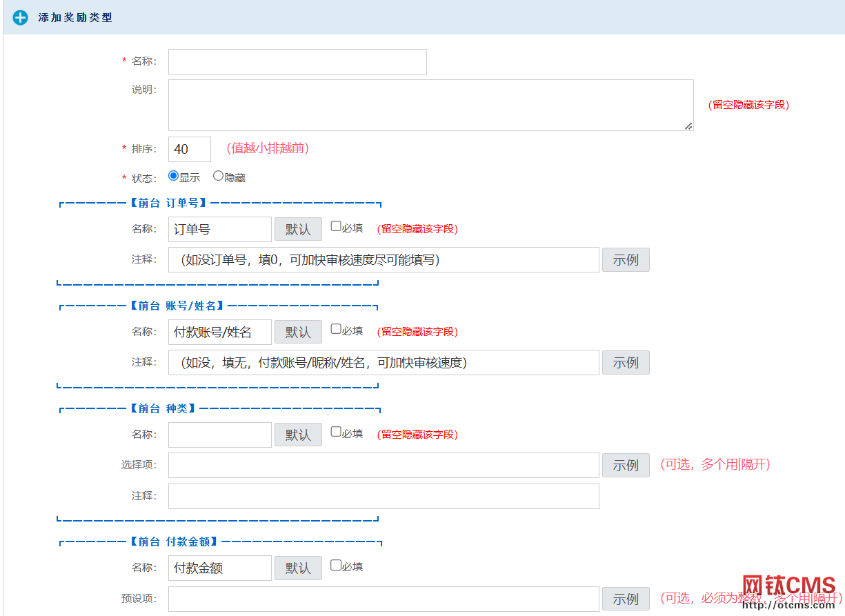Click 默认 button in the 种类 section
This screenshot has width=845, height=616.
tap(298, 435)
